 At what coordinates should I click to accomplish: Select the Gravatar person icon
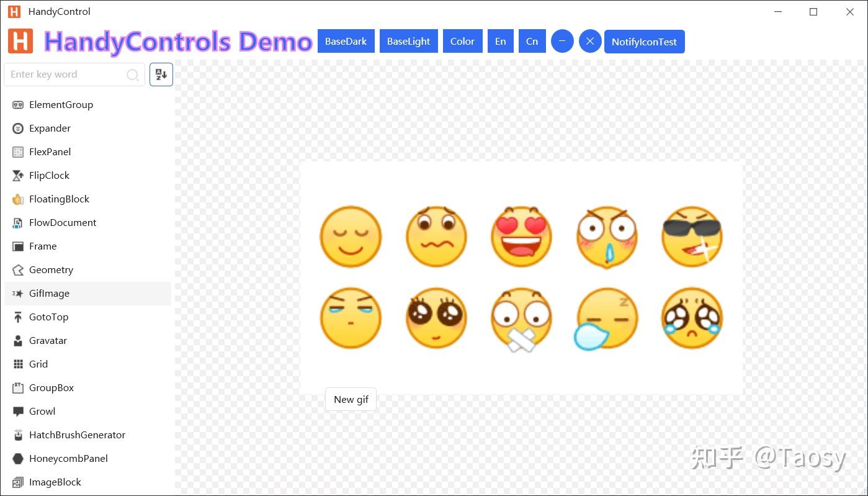(18, 341)
